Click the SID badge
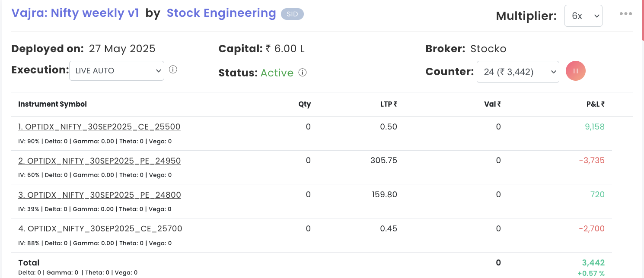 (292, 14)
